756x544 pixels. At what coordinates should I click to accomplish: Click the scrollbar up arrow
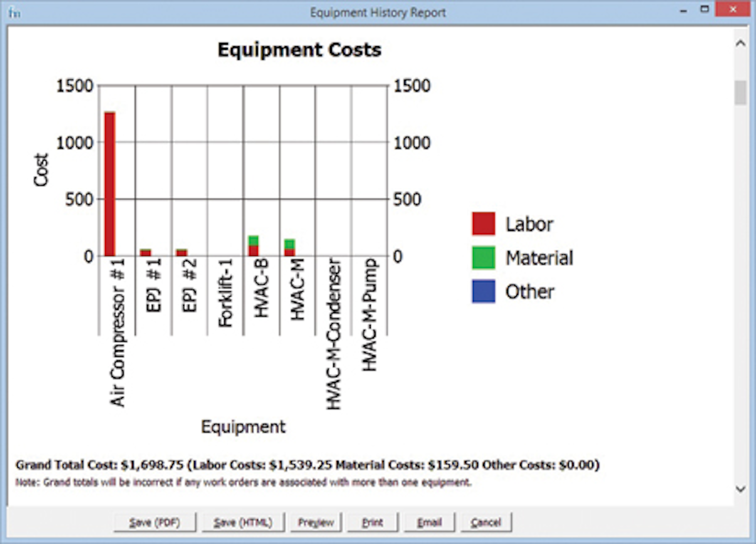point(740,42)
